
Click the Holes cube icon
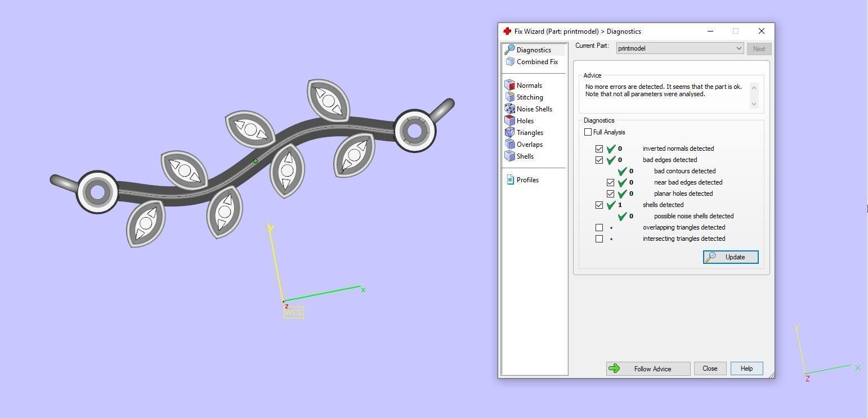click(x=510, y=120)
